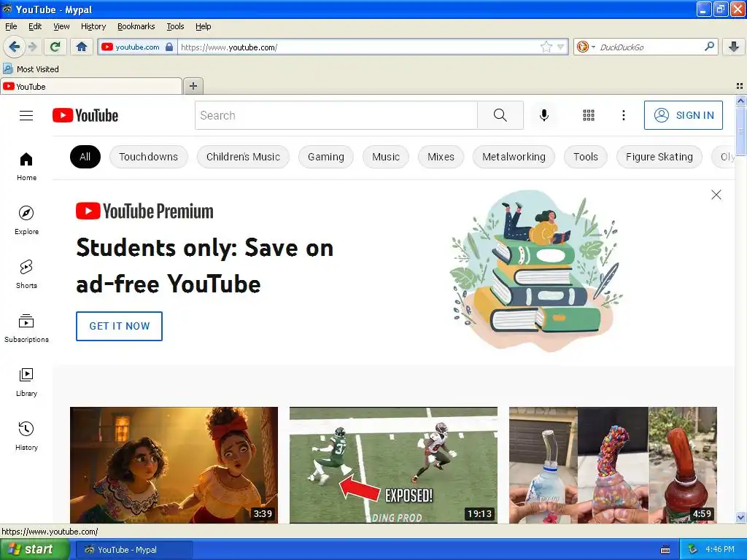This screenshot has height=560, width=747.
Task: Open the animated 3:39 video thumbnail
Action: click(x=174, y=464)
